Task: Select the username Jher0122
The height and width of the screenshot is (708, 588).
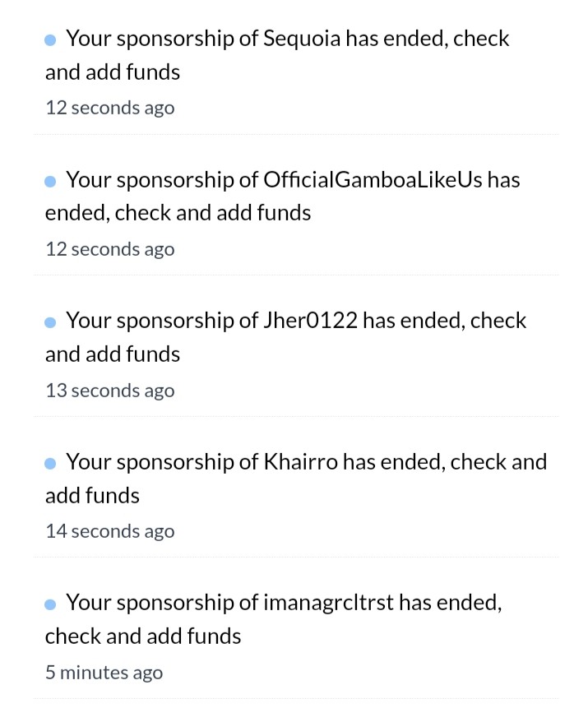Action: pyautogui.click(x=310, y=321)
